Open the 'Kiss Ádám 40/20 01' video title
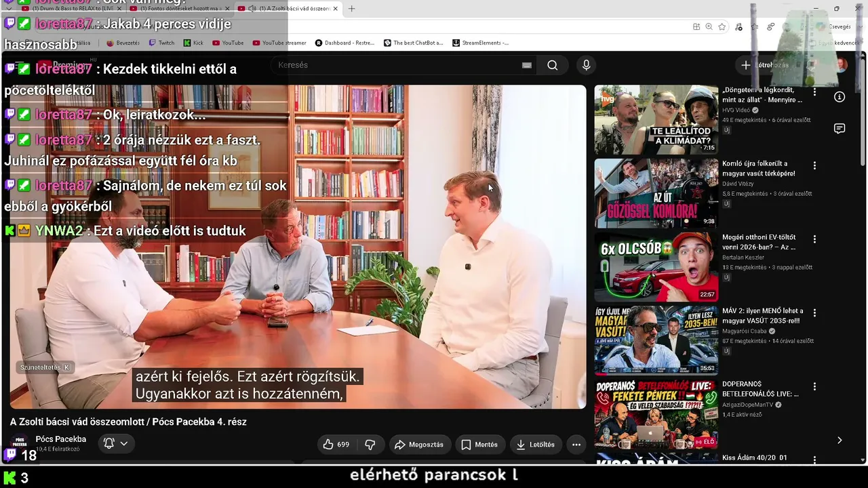Image resolution: width=868 pixels, height=488 pixels. click(x=755, y=458)
